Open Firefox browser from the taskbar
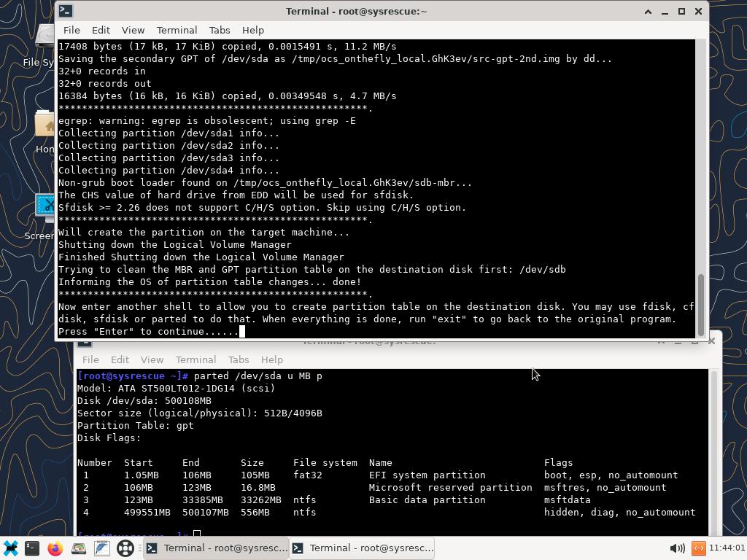 [55, 548]
